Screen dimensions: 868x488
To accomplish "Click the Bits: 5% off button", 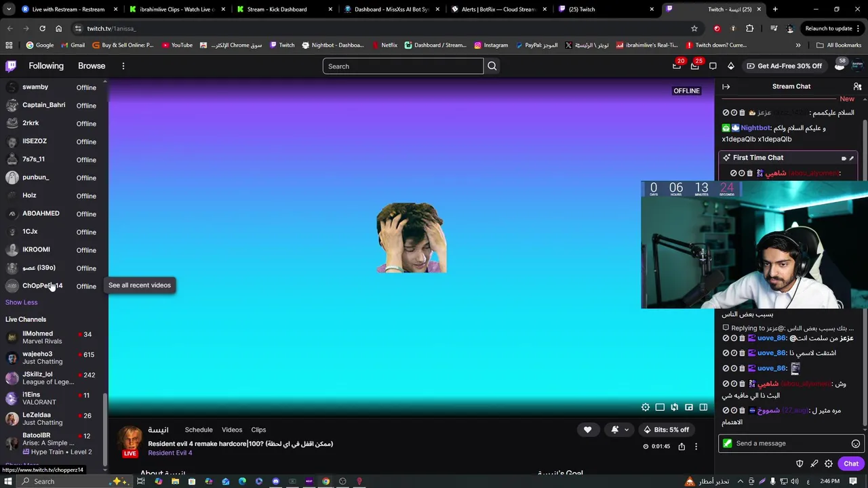I will [666, 430].
